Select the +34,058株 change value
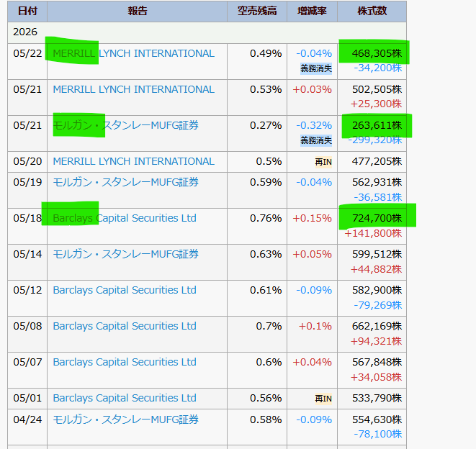Screen dimensions: 476x449 click(x=376, y=377)
